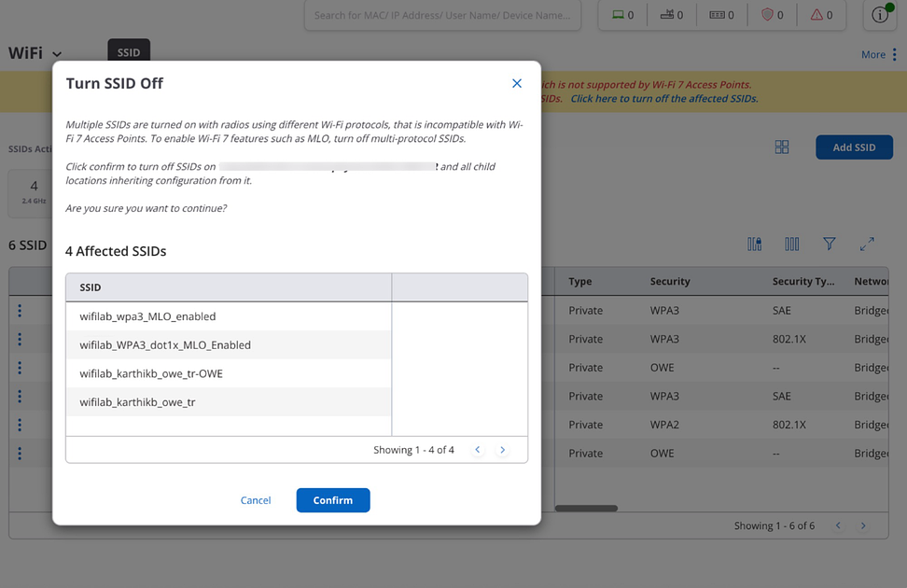Confirm turning off the SSIDs
907x588 pixels.
(x=332, y=500)
